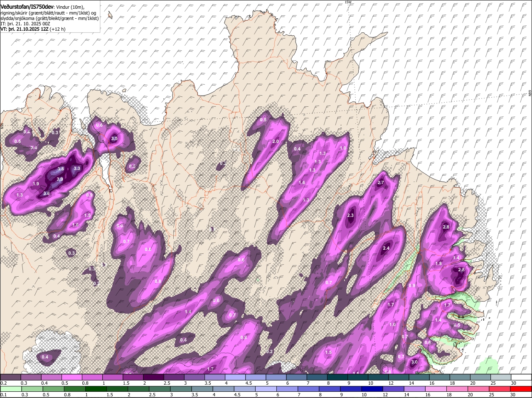Pick the dark teal swatch between 8 and 9

pyautogui.click(x=338, y=377)
